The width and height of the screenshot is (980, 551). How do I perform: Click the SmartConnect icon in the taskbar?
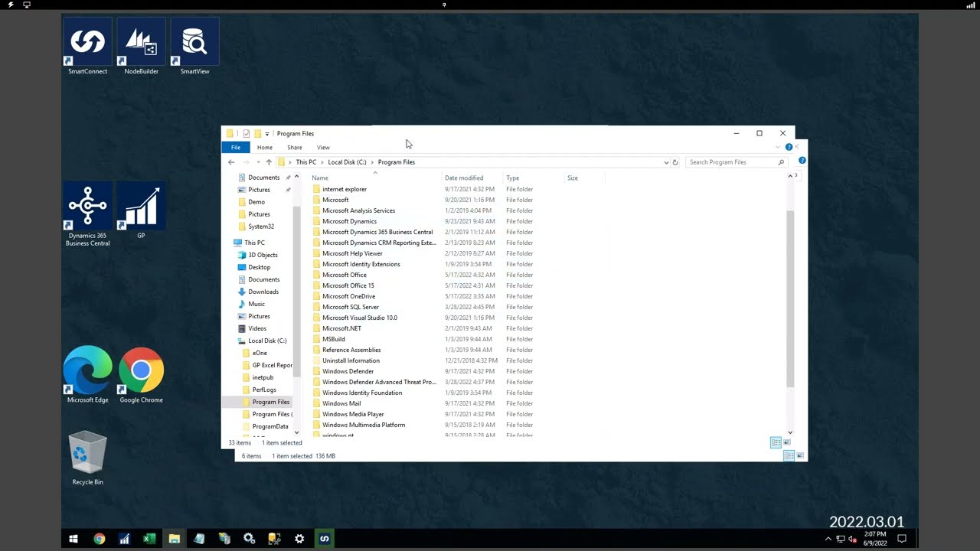pos(325,539)
